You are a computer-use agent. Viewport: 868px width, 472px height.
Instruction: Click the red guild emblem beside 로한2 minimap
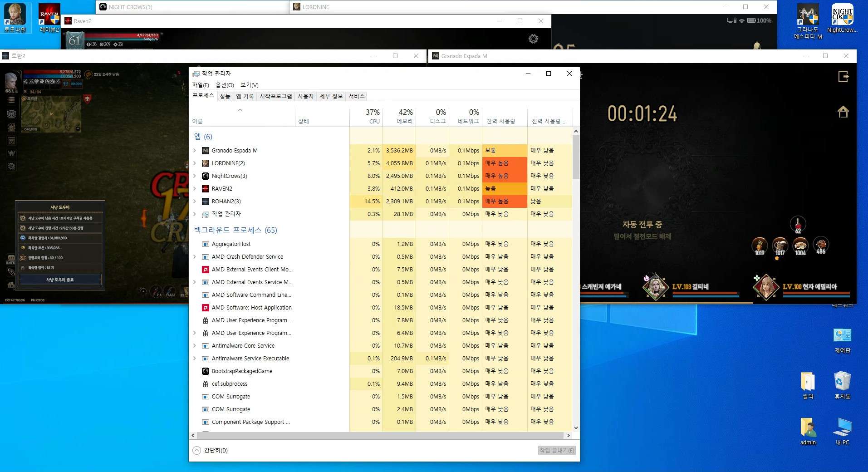click(x=87, y=98)
